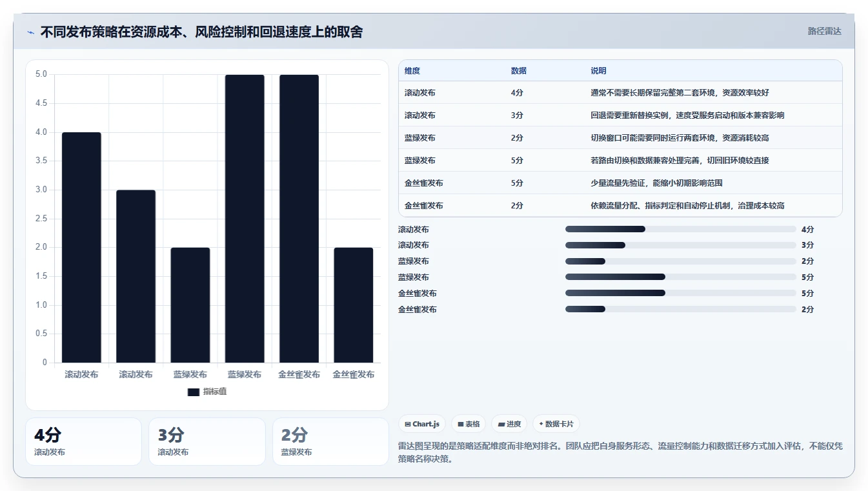Click the y-axis label 1.5
868x491 pixels.
41,276
